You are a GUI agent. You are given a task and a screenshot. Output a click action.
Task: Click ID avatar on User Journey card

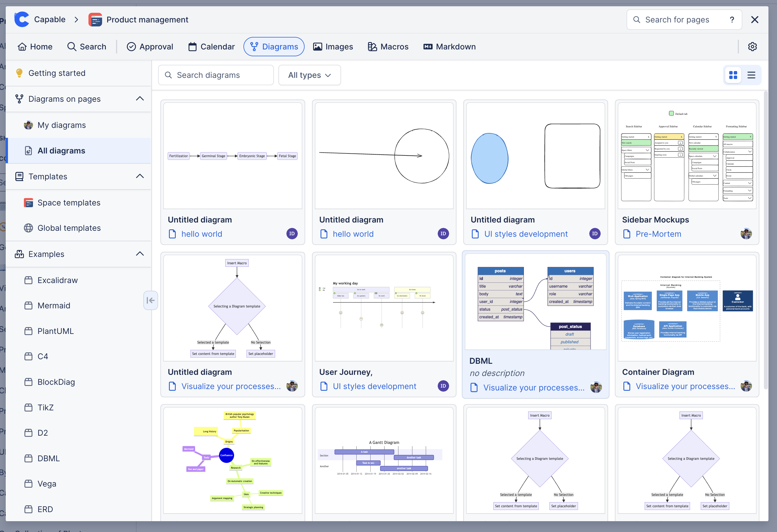(443, 386)
